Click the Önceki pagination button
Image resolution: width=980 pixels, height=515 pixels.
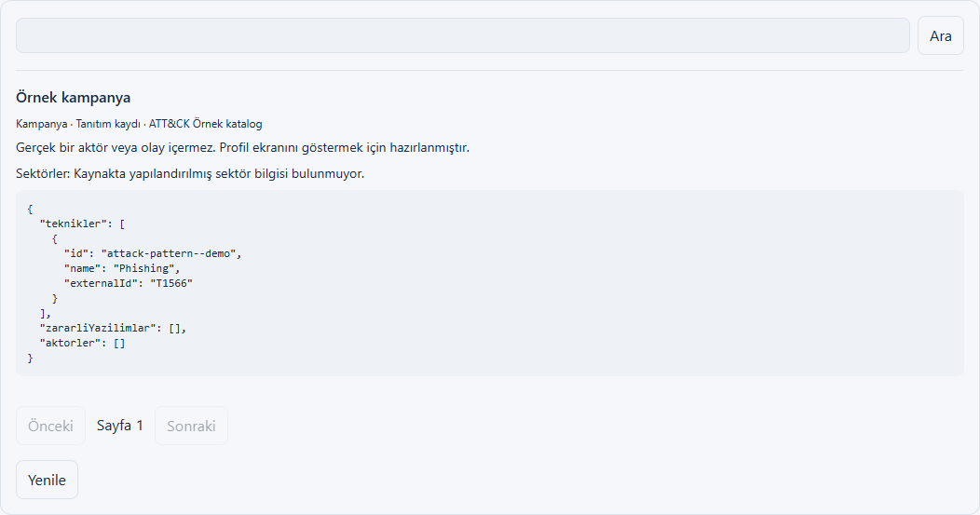coord(50,426)
